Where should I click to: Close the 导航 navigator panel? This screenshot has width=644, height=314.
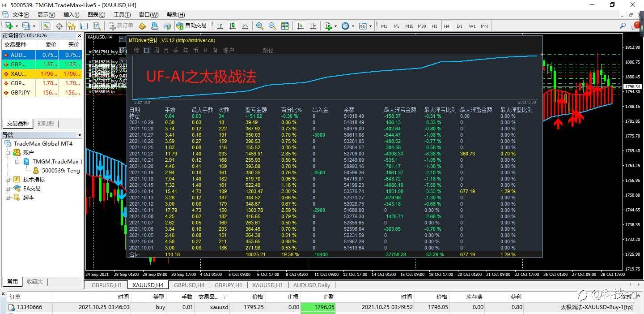(80, 134)
